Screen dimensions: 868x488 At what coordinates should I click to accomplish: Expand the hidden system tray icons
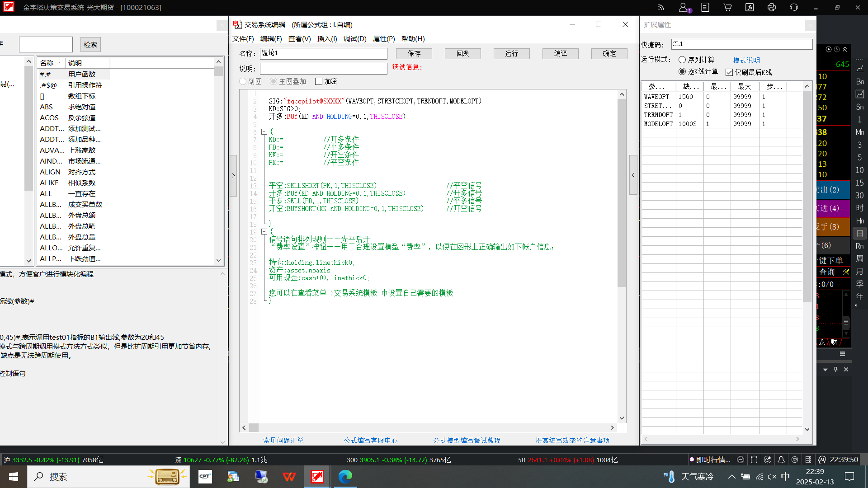point(731,477)
